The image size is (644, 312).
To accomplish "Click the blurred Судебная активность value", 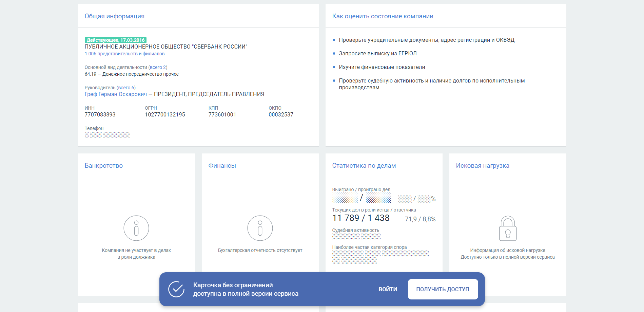I will (356, 237).
